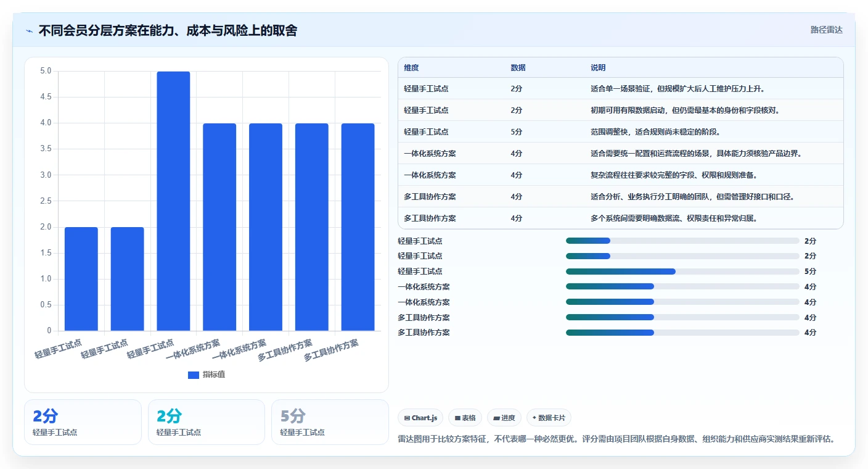This screenshot has height=469, width=868.
Task: Select the row 适合单一场景验证，但规模扩大后人工维护压力上升
Action: pos(621,89)
